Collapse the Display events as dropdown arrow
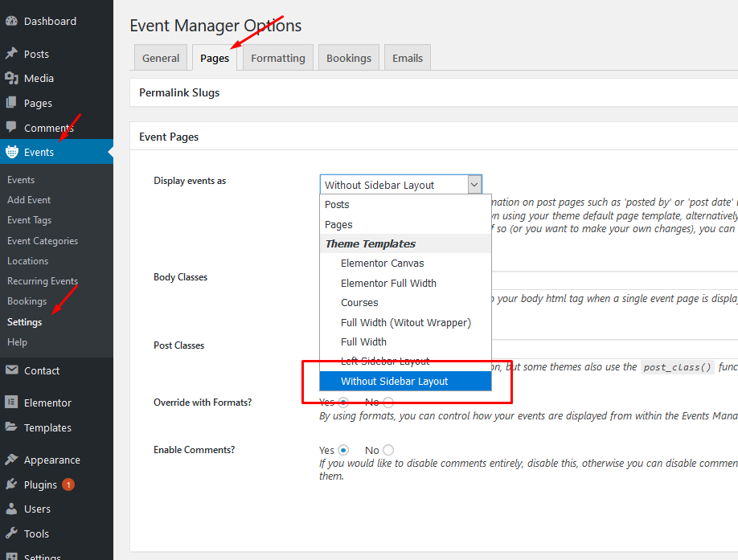Screen dimensions: 738x560 pos(474,185)
